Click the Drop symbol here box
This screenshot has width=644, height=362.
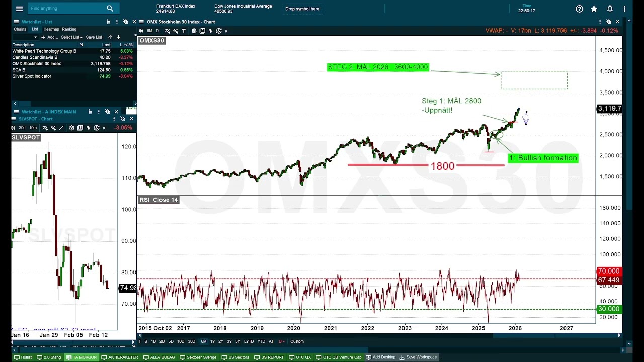(302, 9)
